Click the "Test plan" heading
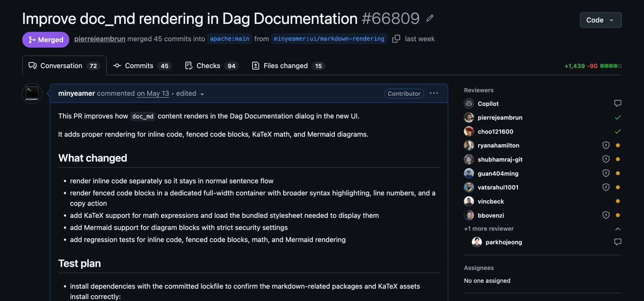The height and width of the screenshot is (301, 644). coord(79,263)
